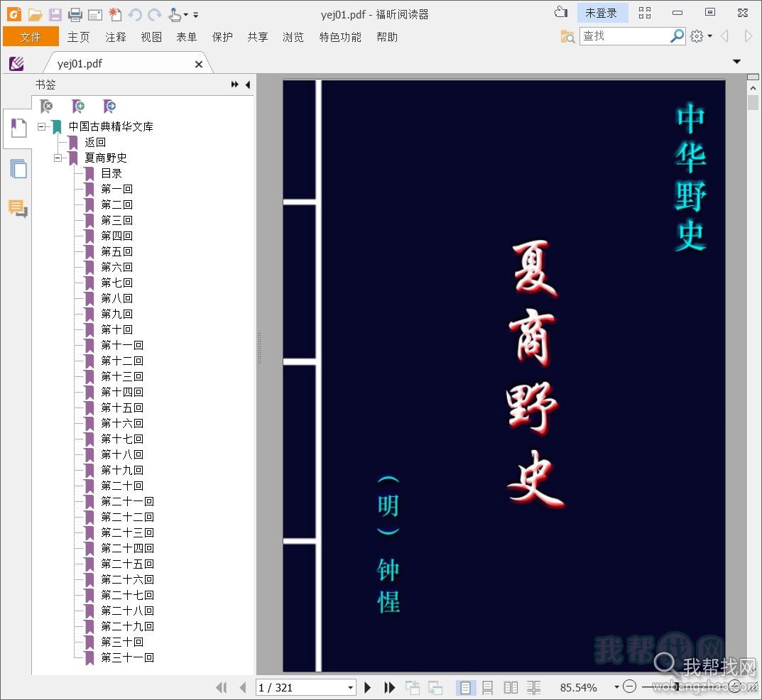Image resolution: width=762 pixels, height=700 pixels.
Task: Go to the last page
Action: click(389, 687)
